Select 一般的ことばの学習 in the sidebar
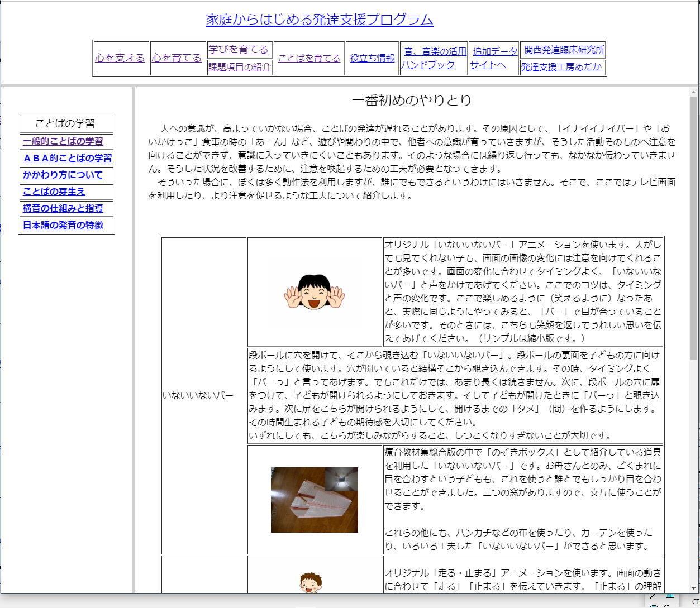This screenshot has height=608, width=700. point(63,141)
